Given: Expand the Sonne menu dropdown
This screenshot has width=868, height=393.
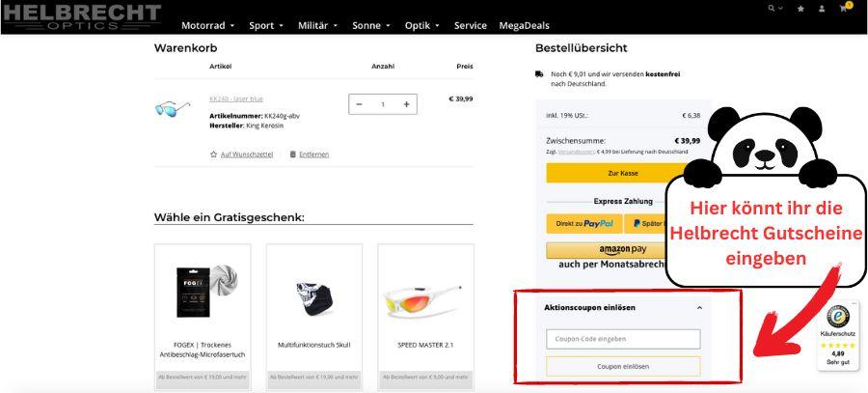Looking at the screenshot, I should tap(371, 25).
